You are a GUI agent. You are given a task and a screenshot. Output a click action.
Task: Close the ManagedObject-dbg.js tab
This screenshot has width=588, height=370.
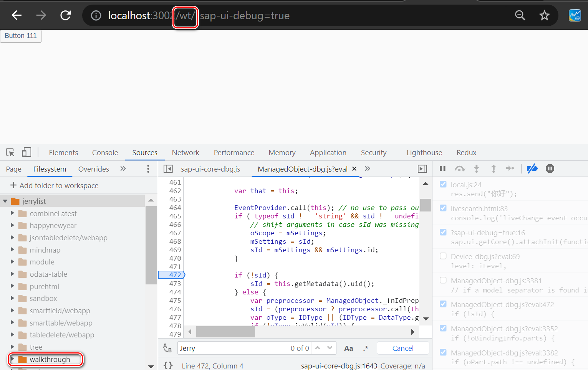354,169
